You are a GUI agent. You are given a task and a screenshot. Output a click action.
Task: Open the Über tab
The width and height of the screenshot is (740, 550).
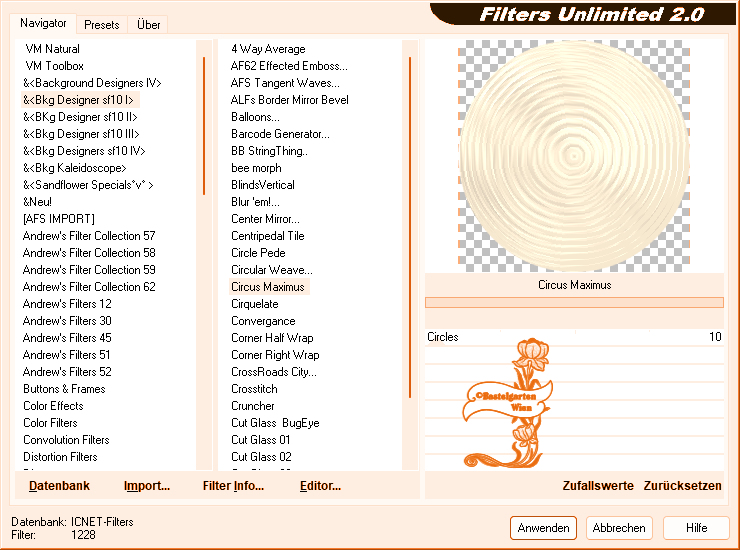tap(148, 25)
